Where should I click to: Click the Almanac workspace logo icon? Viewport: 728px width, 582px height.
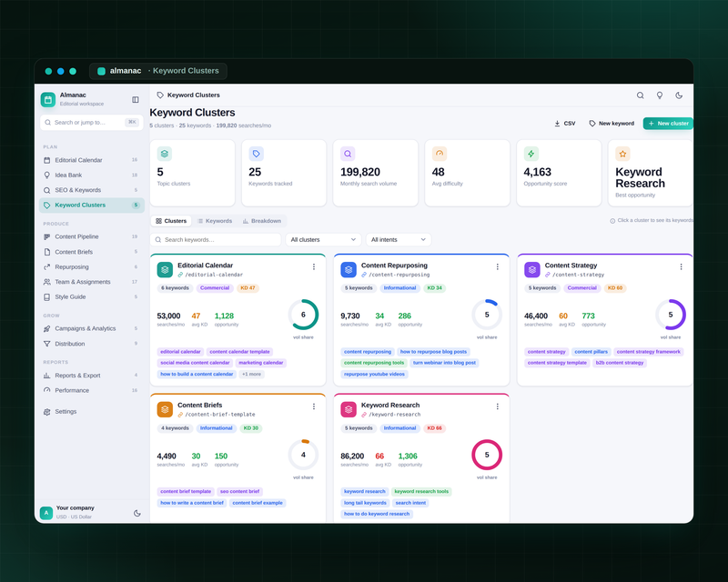click(48, 99)
